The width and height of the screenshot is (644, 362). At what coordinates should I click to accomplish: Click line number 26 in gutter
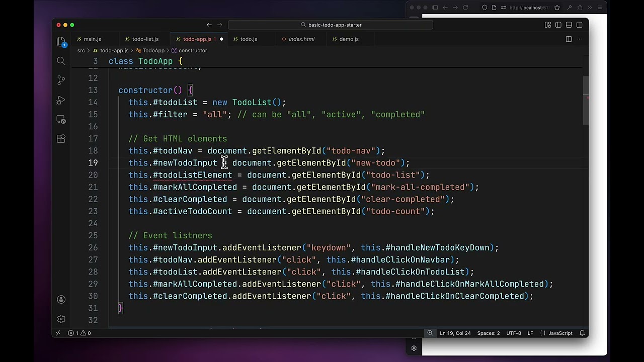[x=93, y=247]
